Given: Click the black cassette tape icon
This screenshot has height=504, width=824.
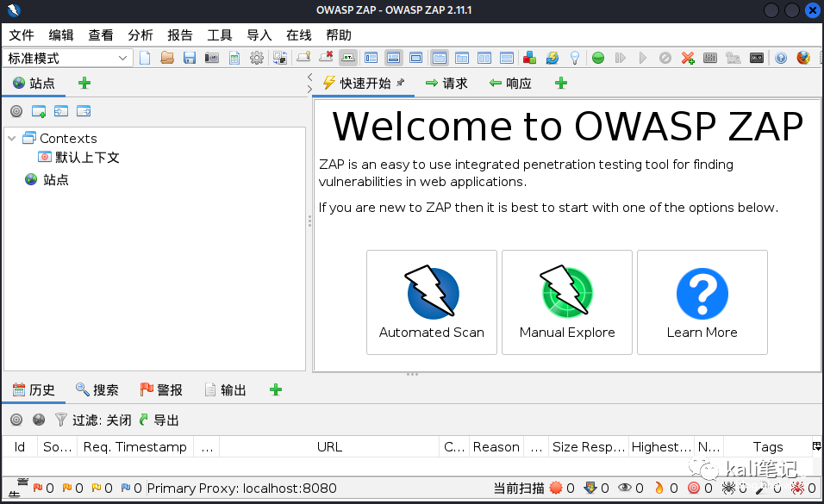Looking at the screenshot, I should click(x=757, y=58).
